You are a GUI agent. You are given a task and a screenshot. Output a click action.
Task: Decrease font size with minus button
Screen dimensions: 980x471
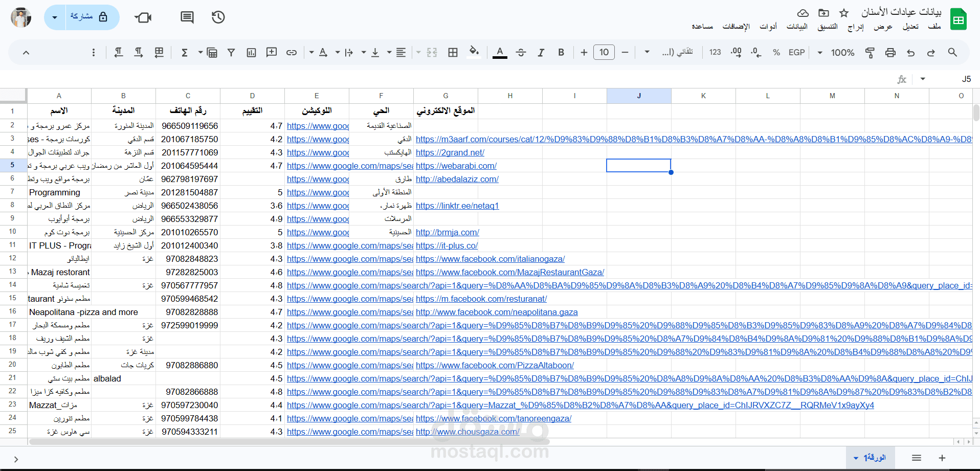click(x=625, y=52)
